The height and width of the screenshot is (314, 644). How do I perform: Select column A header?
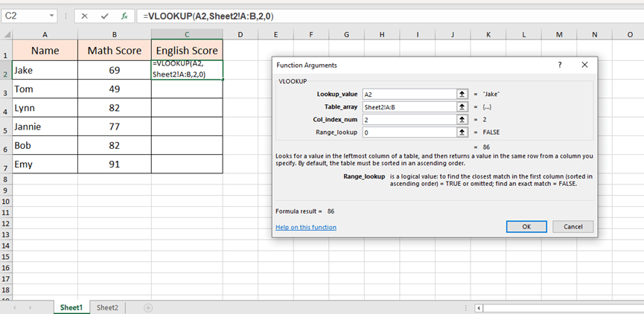tap(45, 35)
